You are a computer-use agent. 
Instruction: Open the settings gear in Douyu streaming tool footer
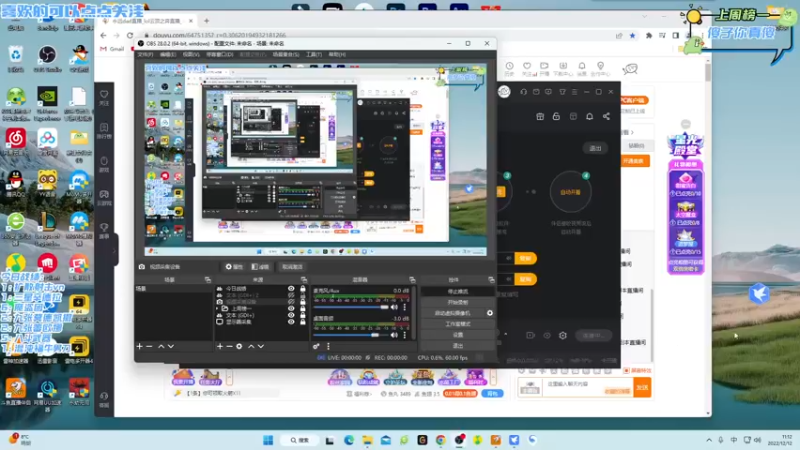click(x=563, y=336)
